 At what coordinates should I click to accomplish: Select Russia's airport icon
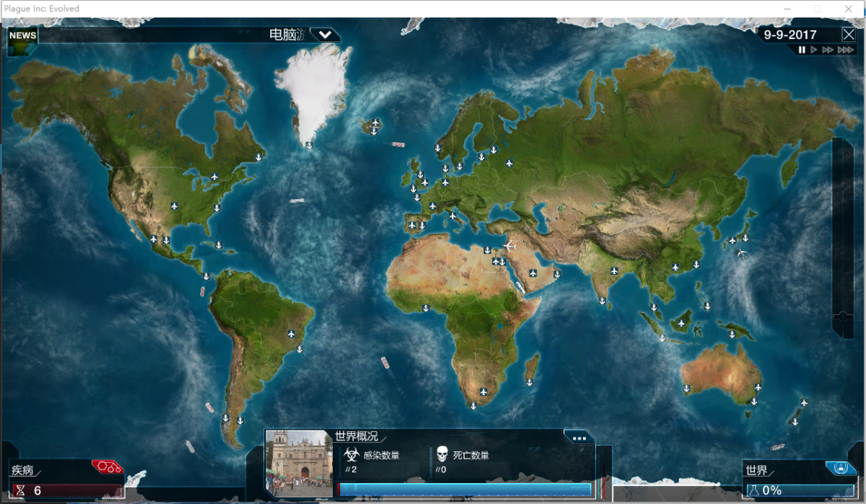[509, 163]
